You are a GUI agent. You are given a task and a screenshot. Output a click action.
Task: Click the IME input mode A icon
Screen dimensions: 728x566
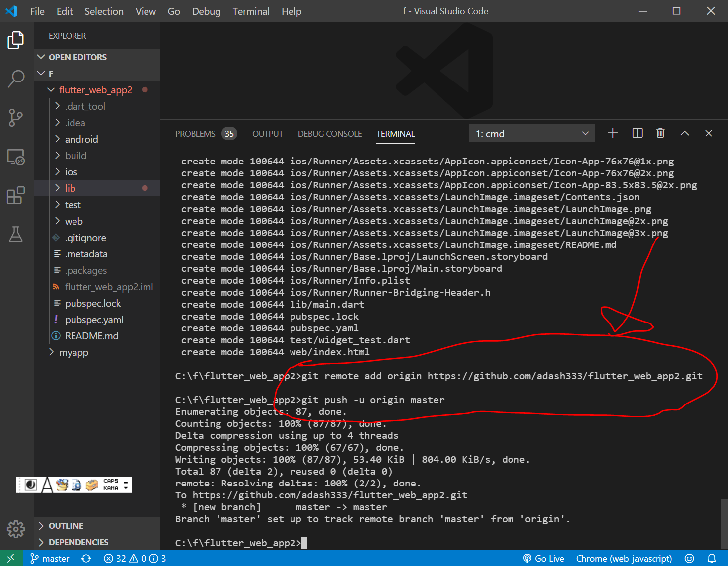point(47,485)
